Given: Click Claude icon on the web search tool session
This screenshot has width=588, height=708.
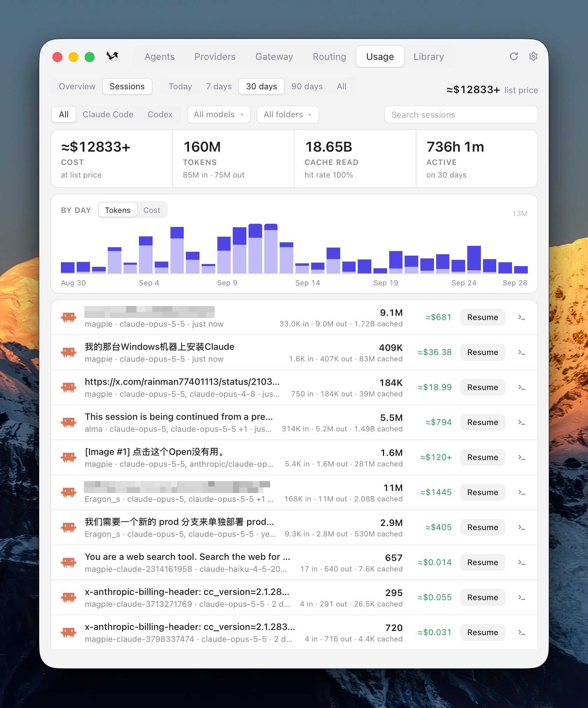Looking at the screenshot, I should tap(69, 562).
